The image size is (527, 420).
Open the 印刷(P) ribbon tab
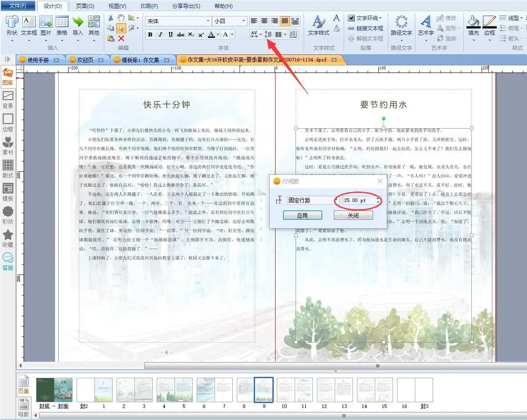tap(149, 6)
